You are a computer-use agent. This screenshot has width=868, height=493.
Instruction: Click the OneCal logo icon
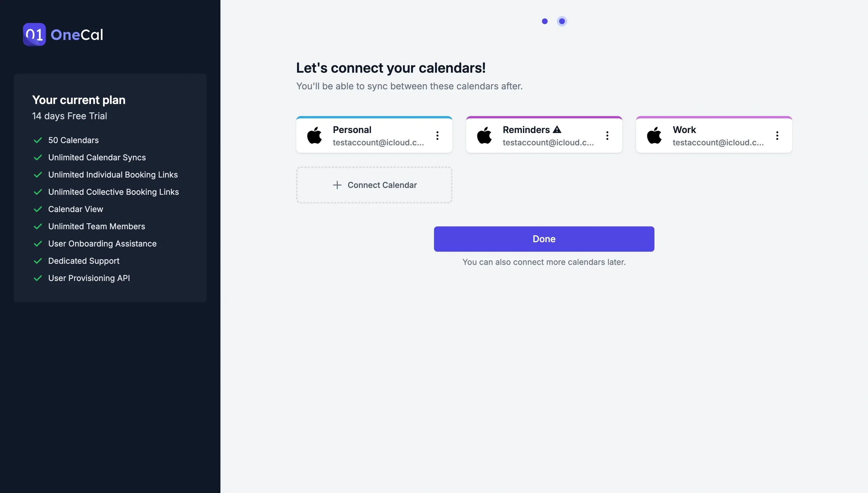(34, 34)
